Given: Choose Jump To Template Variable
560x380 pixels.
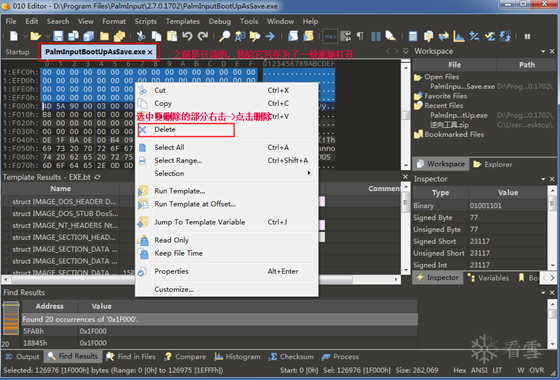Looking at the screenshot, I should point(227,222).
